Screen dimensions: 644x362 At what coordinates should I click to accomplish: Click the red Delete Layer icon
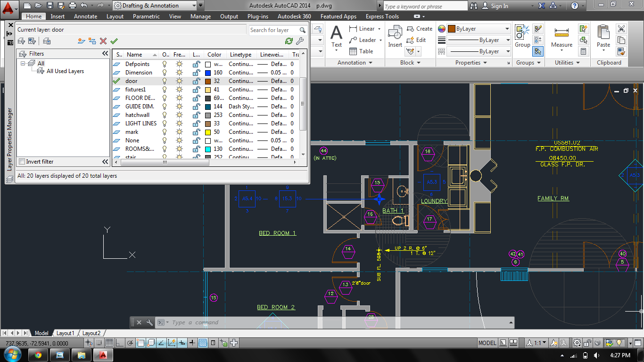(x=103, y=41)
